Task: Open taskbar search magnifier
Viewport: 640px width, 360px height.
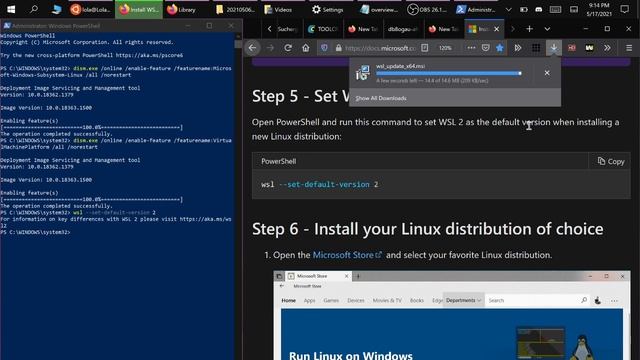Action: coord(34,9)
